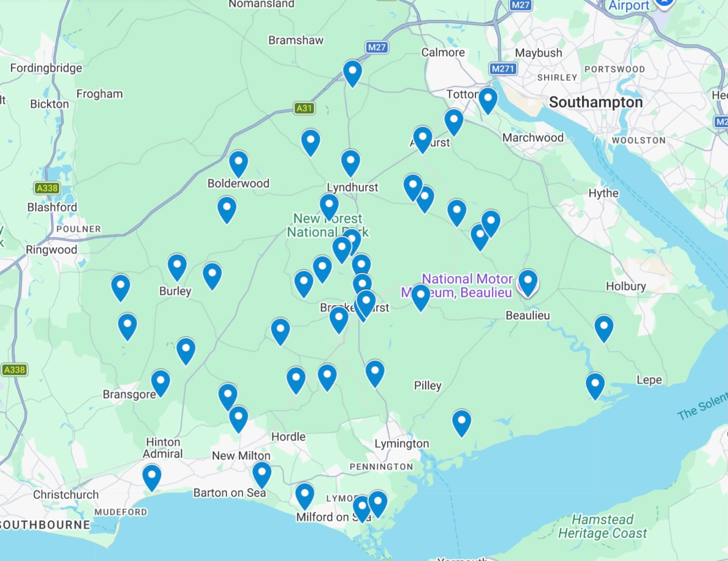
Task: Select the pin east of Lymington
Action: 462,423
